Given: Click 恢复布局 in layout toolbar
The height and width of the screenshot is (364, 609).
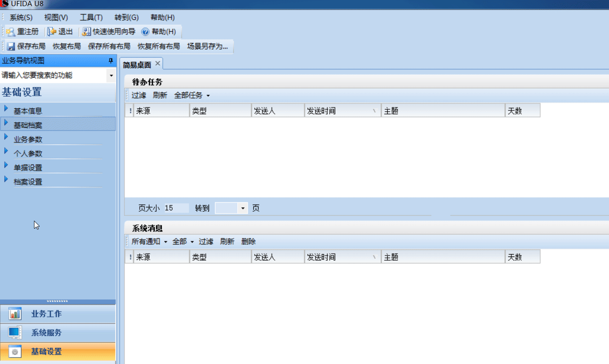Looking at the screenshot, I should pos(67,46).
